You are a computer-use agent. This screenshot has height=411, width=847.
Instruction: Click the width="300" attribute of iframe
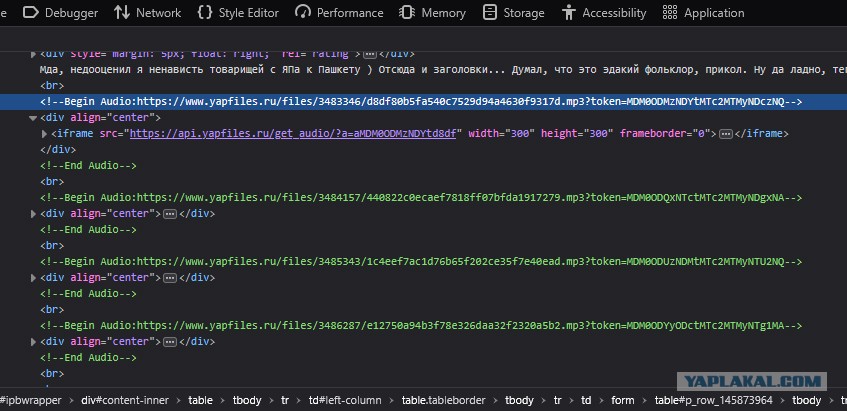click(x=501, y=133)
